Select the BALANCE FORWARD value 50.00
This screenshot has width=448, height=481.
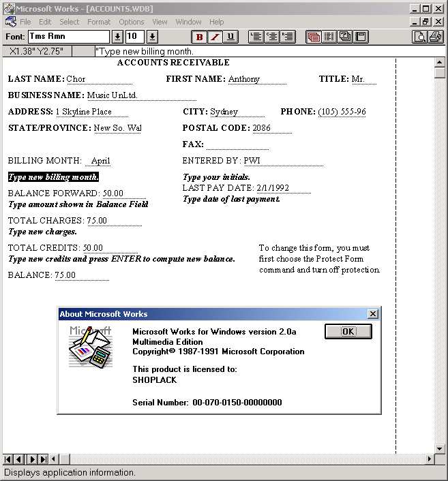pyautogui.click(x=124, y=193)
